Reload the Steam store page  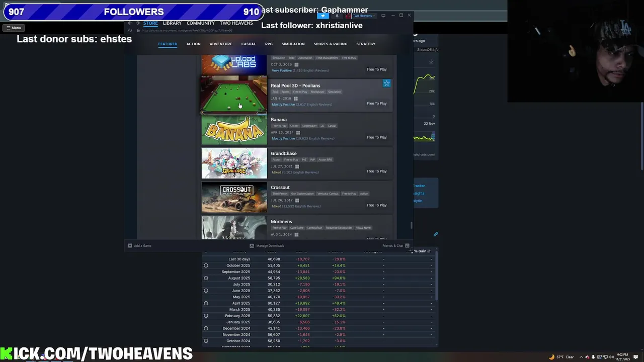(x=130, y=30)
